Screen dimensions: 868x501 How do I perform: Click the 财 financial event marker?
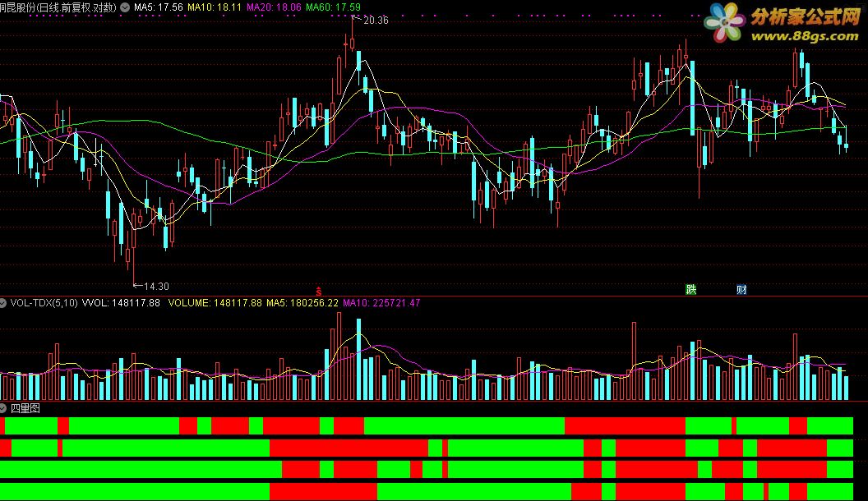click(741, 289)
